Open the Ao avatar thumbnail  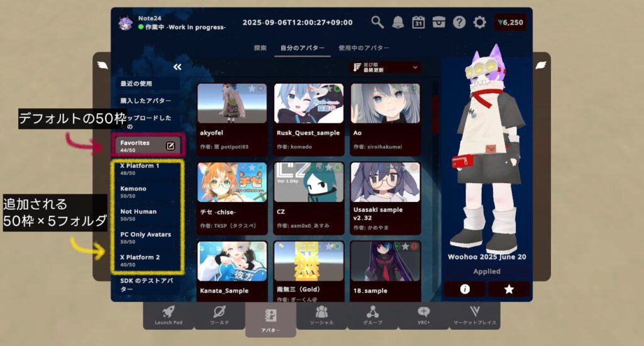(386, 104)
